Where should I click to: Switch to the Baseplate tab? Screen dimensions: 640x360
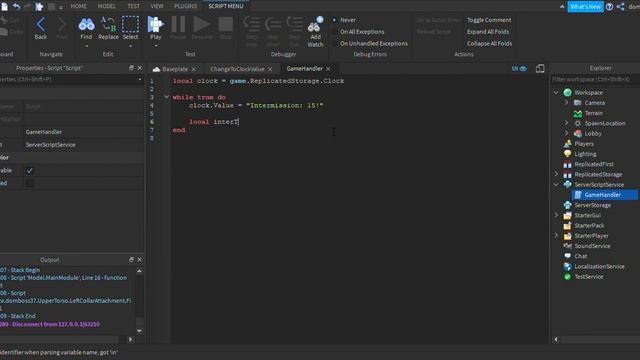coord(175,69)
